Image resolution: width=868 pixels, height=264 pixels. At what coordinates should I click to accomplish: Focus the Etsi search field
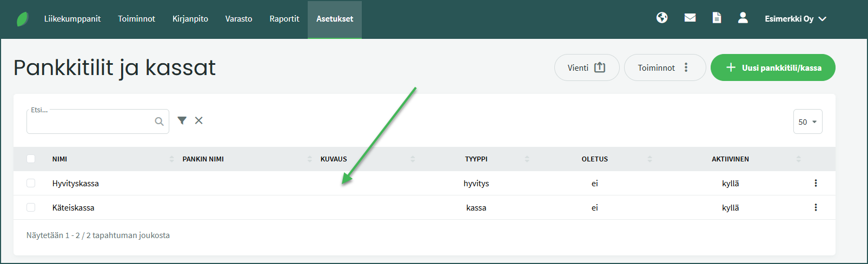[90, 122]
